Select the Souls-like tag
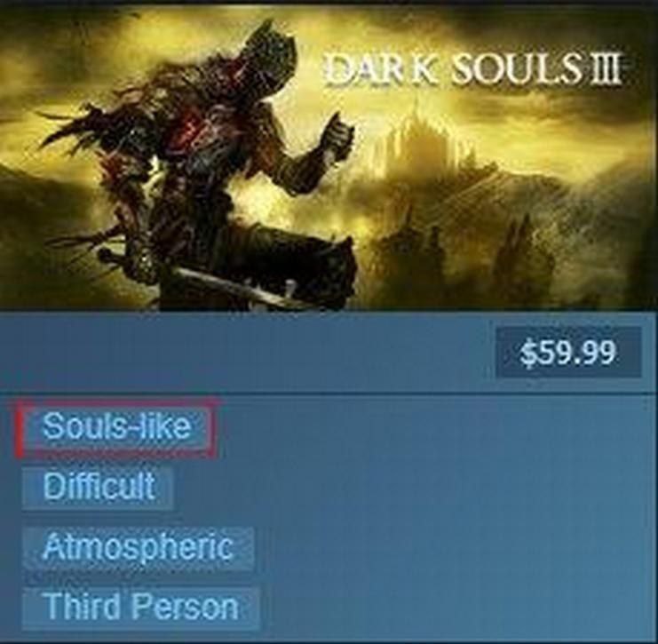Screen dimensions: 658x644 pos(115,427)
